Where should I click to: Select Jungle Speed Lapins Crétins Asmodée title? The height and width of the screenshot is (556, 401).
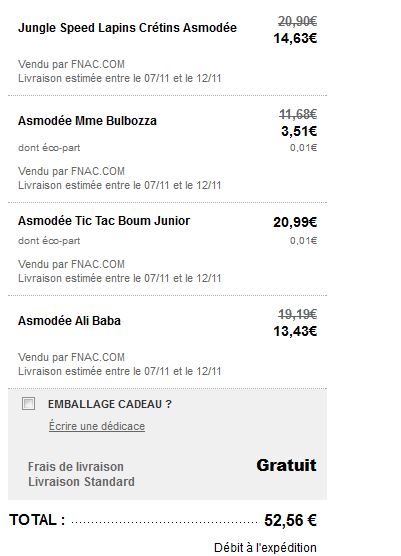click(127, 28)
